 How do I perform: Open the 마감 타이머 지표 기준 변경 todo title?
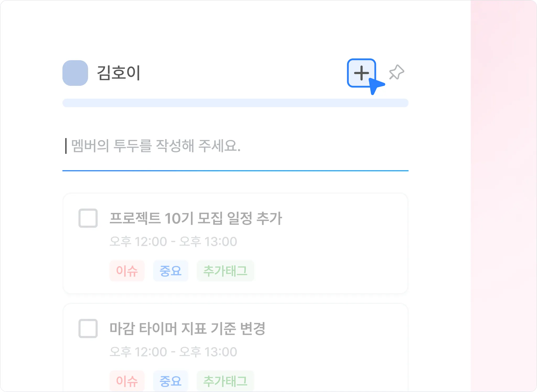tap(187, 328)
